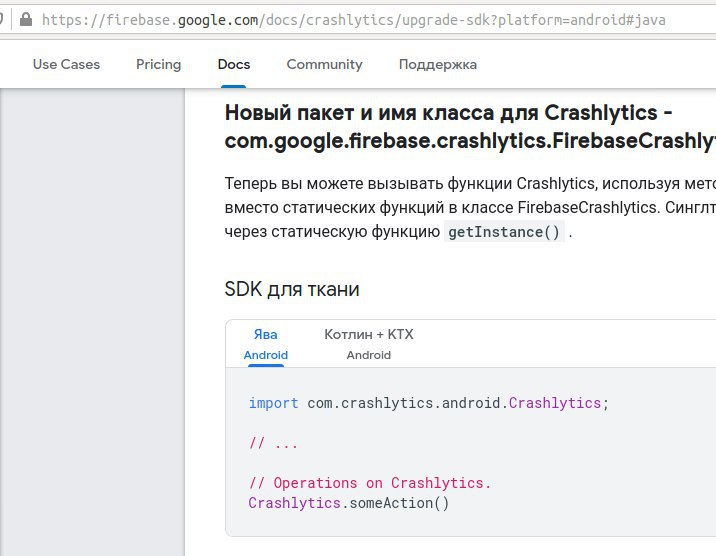Viewport: 716px width, 556px height.
Task: Click the padlock icon in address bar
Action: point(26,19)
